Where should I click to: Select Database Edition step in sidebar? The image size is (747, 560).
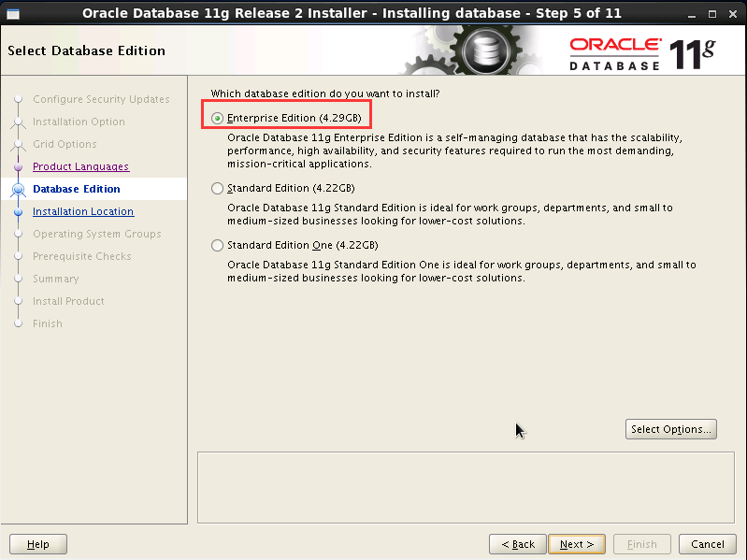pos(77,189)
